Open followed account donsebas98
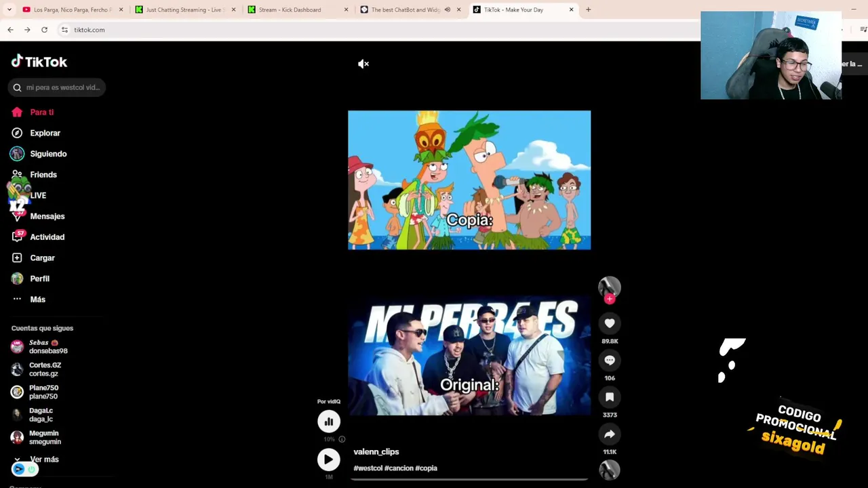 click(49, 347)
